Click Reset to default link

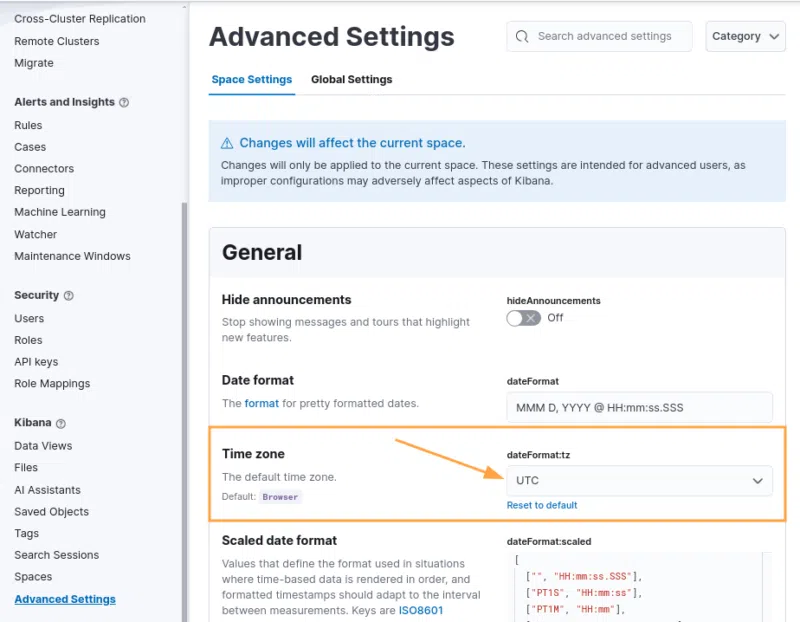coord(542,505)
